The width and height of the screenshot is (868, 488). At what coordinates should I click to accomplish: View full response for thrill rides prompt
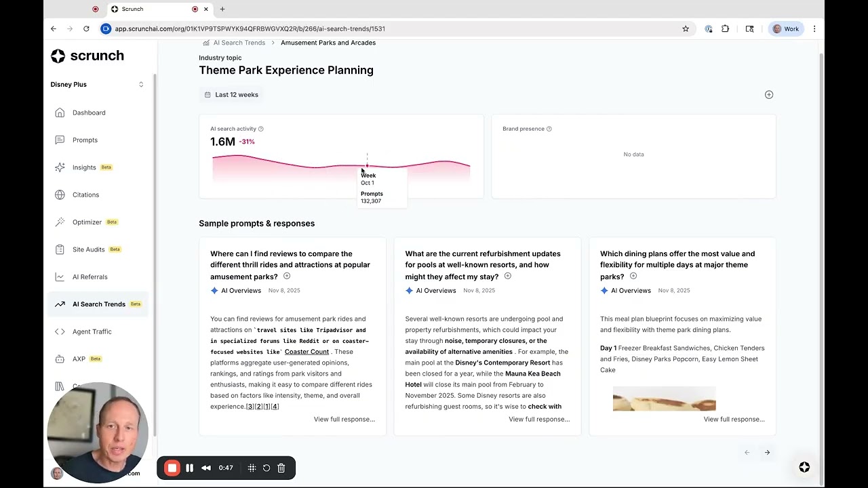pos(344,419)
